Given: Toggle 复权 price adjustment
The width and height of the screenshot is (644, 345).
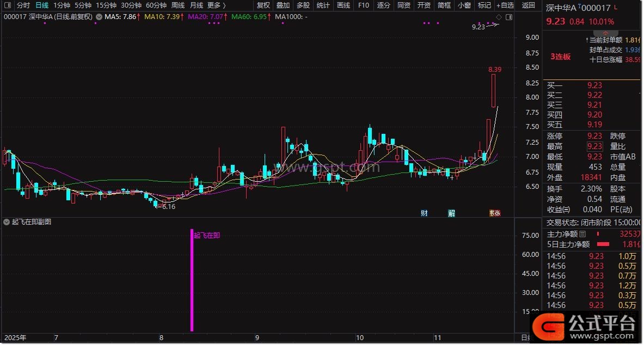Looking at the screenshot, I should pos(263,5).
